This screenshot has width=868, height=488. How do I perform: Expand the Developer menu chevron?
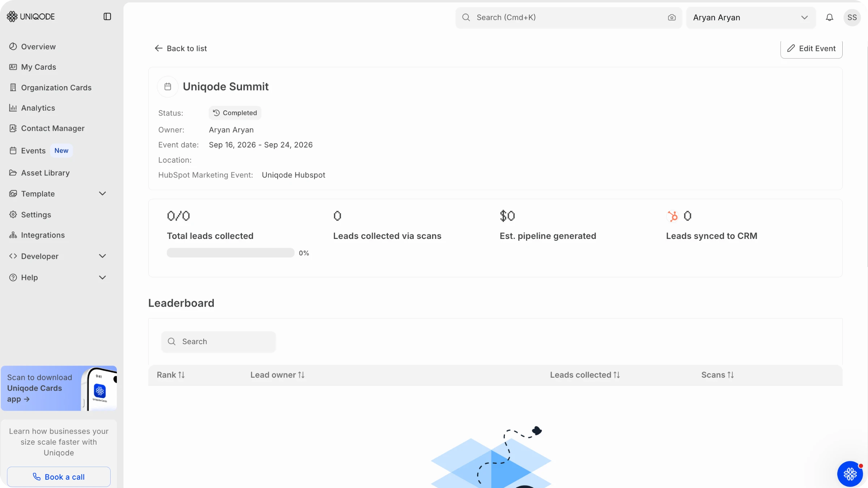(102, 256)
